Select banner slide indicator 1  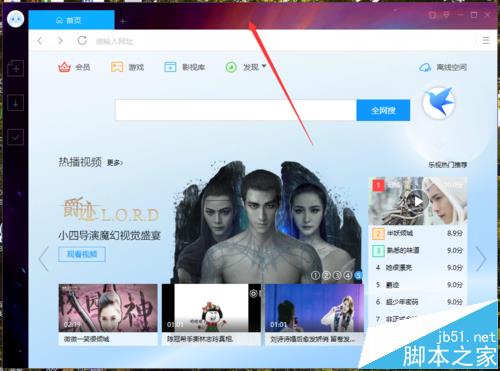[315, 275]
